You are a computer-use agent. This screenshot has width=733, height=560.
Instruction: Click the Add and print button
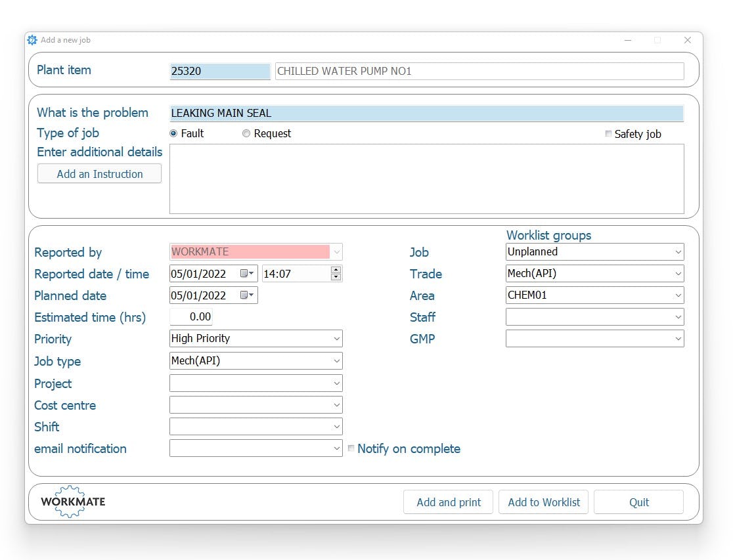[448, 502]
